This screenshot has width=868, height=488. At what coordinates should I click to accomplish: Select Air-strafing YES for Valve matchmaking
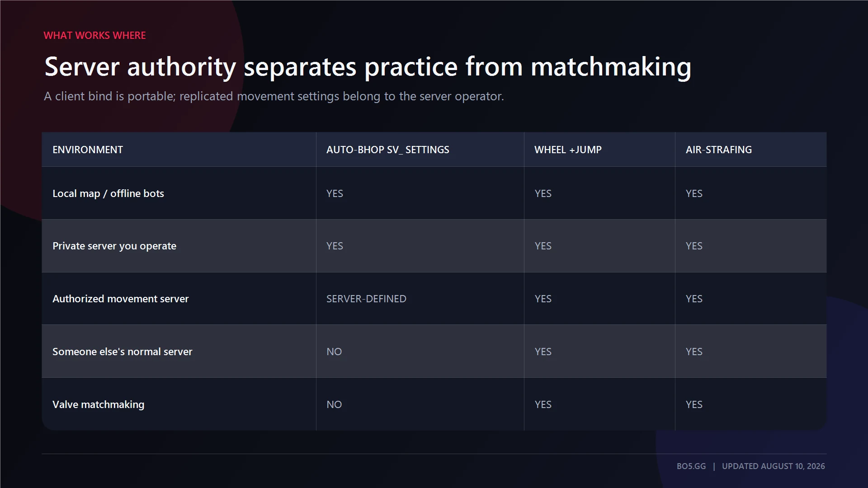(x=694, y=404)
